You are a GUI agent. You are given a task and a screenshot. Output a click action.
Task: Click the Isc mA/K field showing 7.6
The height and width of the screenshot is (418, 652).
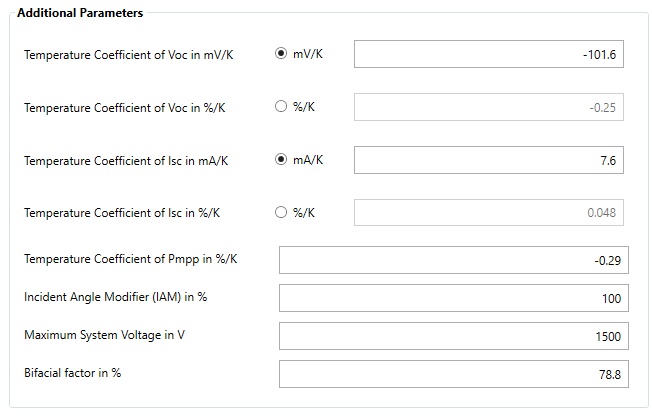click(x=490, y=160)
